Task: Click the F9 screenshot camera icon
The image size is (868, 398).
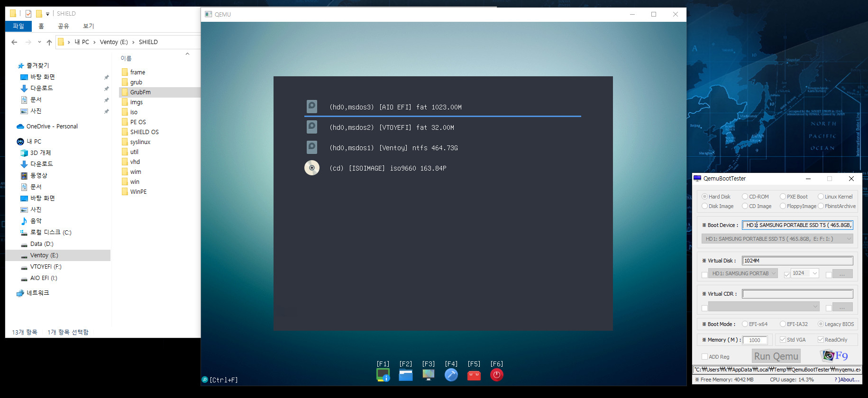Action: [x=828, y=355]
